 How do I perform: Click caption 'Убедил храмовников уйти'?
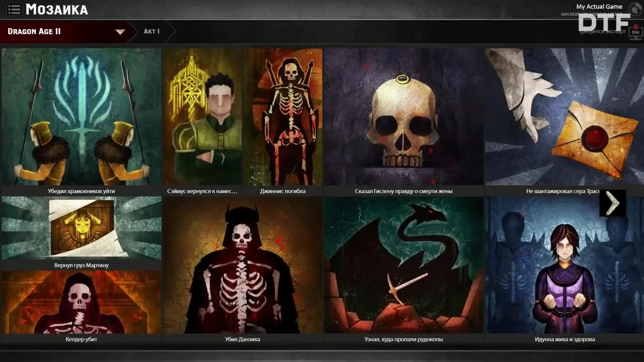82,191
